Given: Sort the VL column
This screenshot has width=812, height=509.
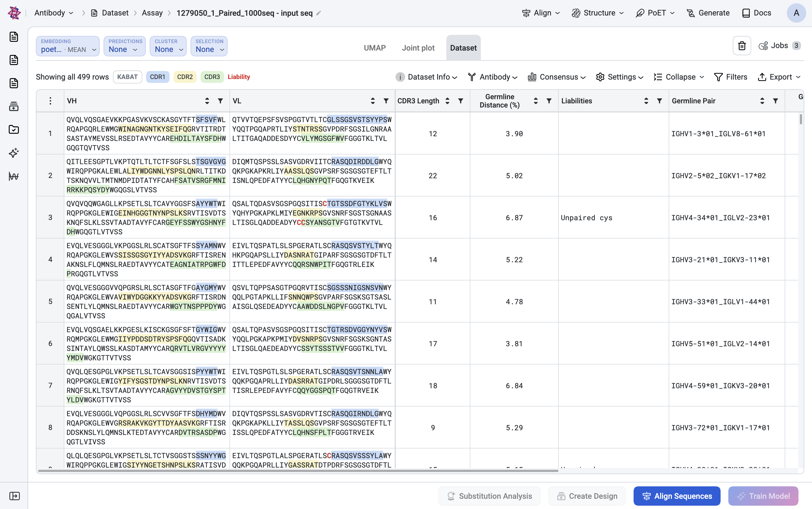Looking at the screenshot, I should (x=373, y=101).
